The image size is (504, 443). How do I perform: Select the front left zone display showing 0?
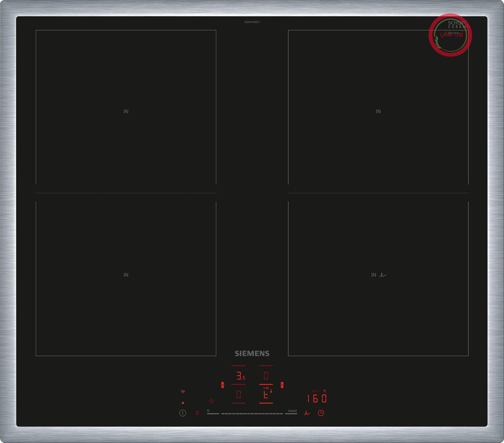coord(239,394)
